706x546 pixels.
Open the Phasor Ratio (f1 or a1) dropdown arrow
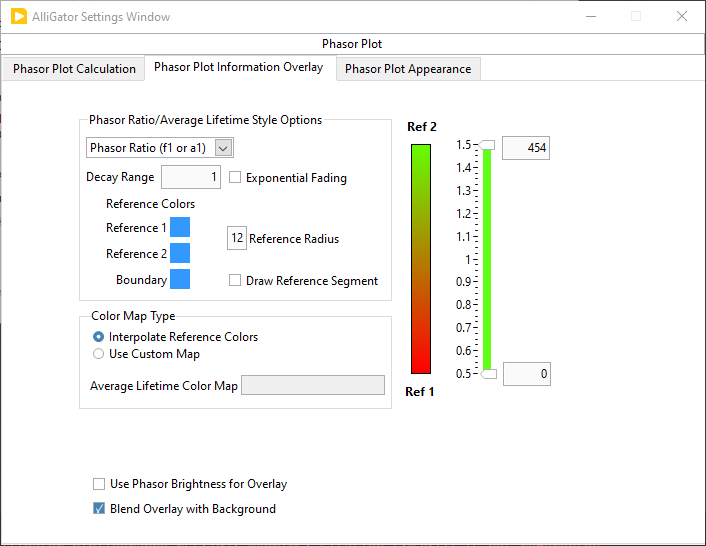223,148
